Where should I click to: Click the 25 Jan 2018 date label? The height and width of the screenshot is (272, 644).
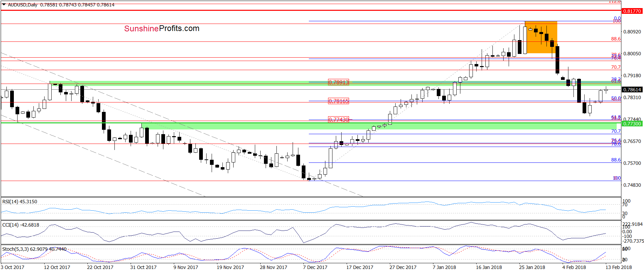pyautogui.click(x=532, y=267)
